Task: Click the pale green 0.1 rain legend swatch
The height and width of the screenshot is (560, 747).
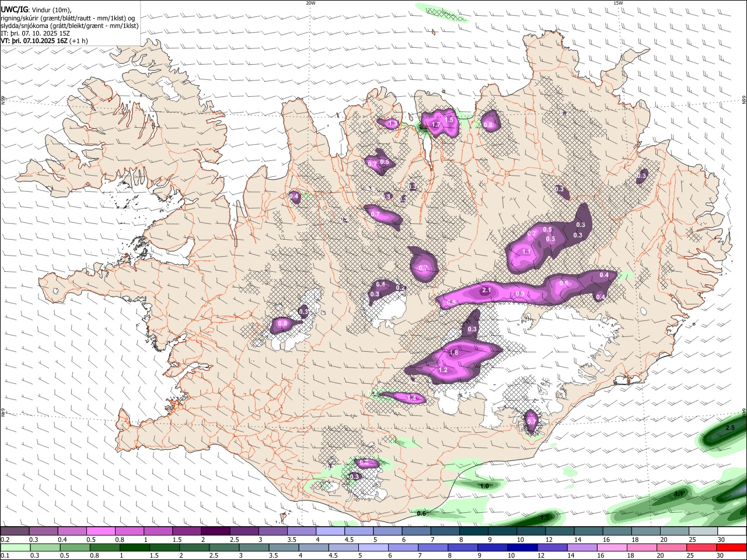Action: pyautogui.click(x=15, y=547)
